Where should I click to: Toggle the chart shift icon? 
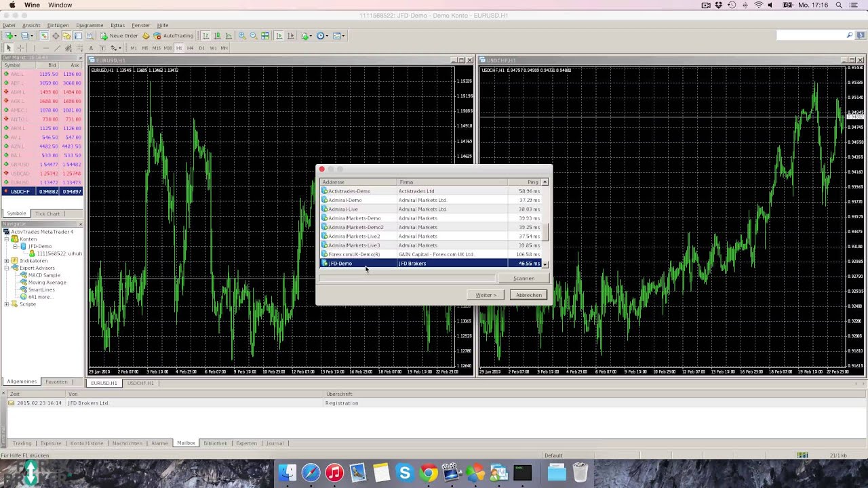point(290,35)
